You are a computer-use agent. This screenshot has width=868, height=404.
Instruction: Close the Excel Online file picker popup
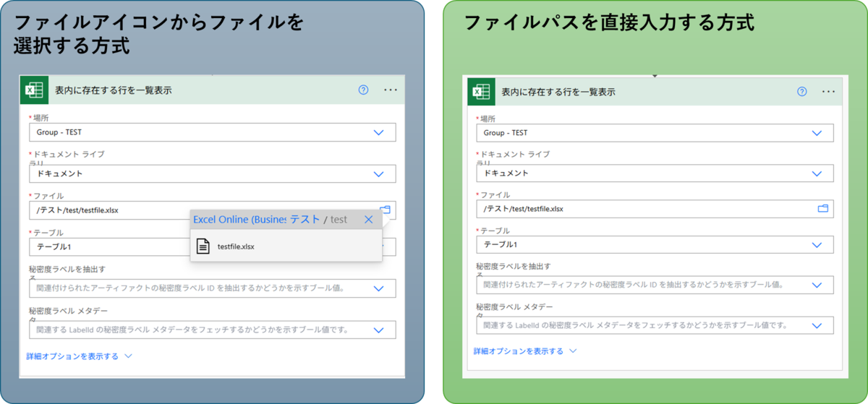point(369,220)
